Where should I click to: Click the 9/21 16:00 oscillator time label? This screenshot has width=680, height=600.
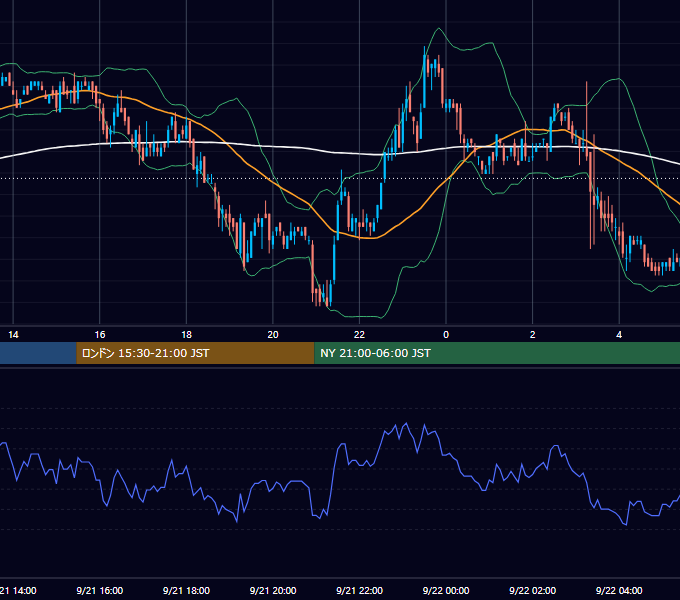[x=100, y=590]
